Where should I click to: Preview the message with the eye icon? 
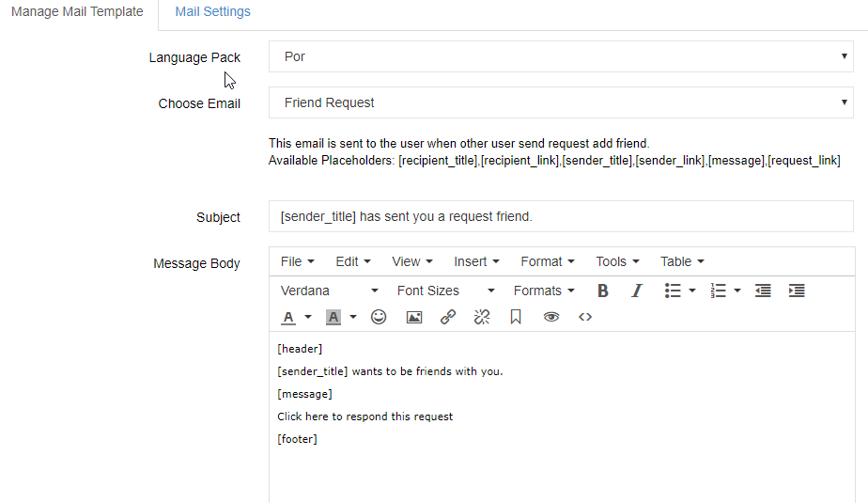pos(550,317)
